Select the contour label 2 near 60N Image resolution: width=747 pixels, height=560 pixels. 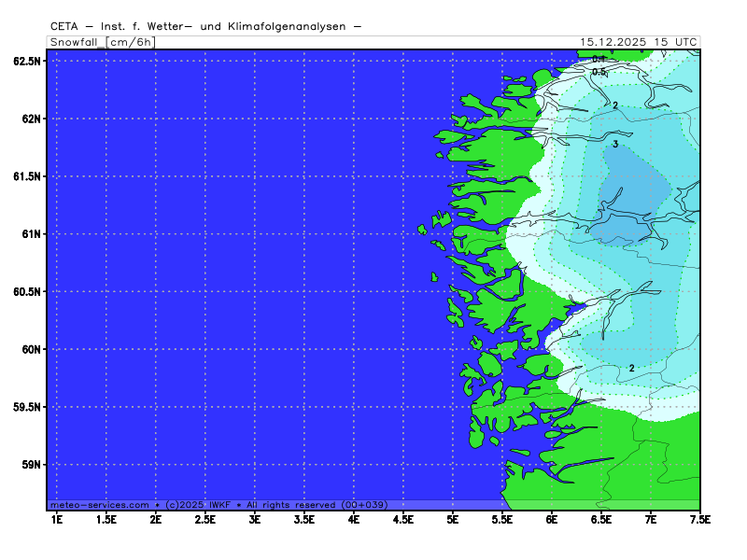point(632,369)
